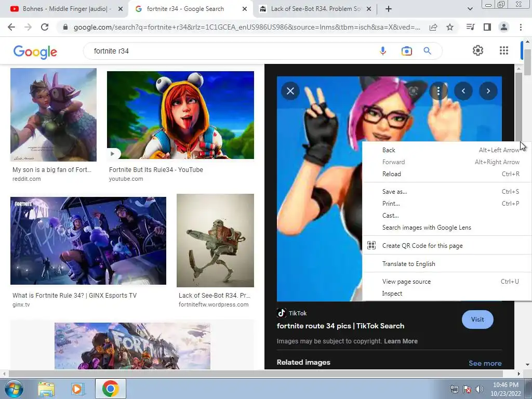Viewport: 532px width, 399px height.
Task: Choose Reload from the context menu
Action: coord(447,174)
